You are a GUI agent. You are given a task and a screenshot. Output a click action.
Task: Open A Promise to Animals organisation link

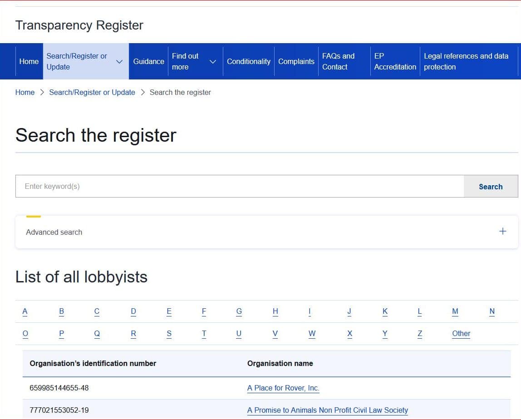point(327,410)
